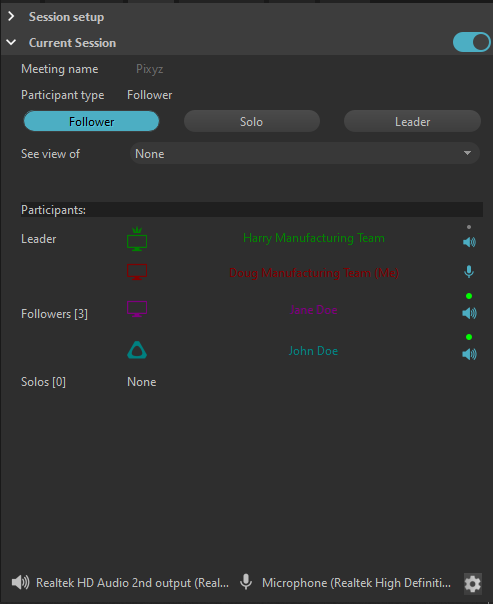This screenshot has height=604, width=493.
Task: Switch participant type to Leader
Action: (x=412, y=121)
